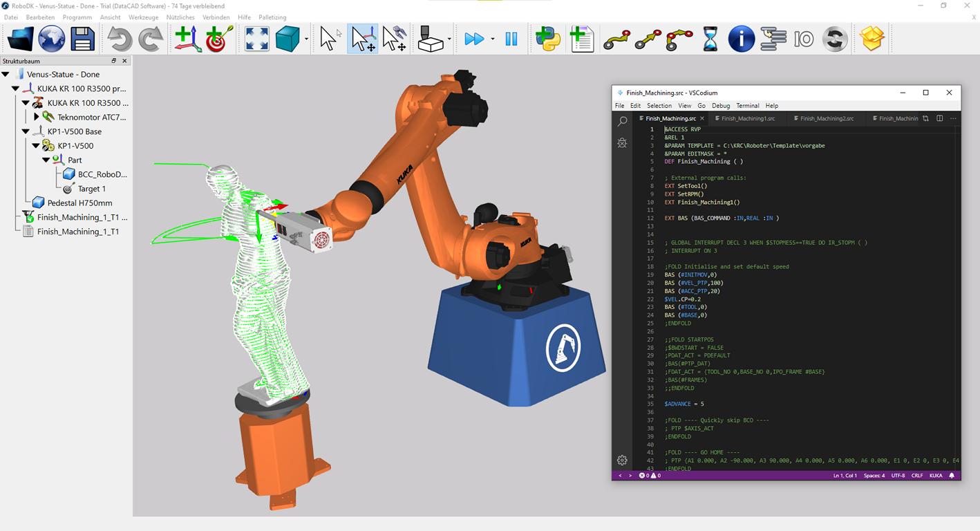Open the VSCodium Selection menu
This screenshot has width=980, height=531.
tap(659, 106)
